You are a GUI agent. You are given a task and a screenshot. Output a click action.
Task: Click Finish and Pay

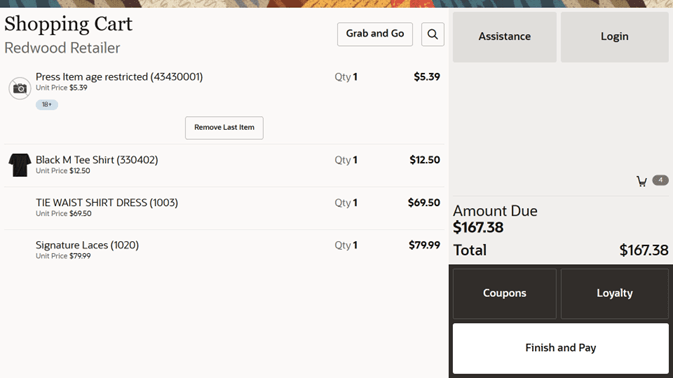pos(561,348)
